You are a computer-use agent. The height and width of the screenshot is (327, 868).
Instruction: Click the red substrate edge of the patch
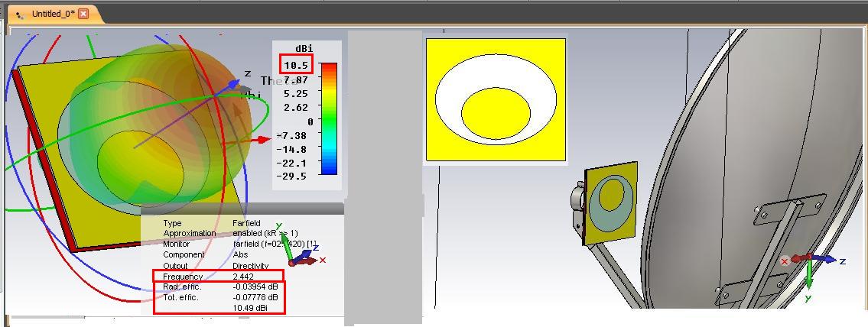click(44, 160)
